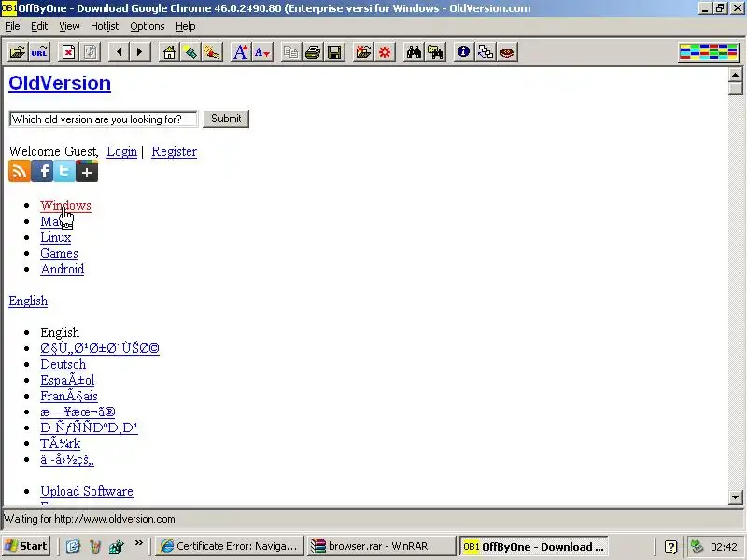Click the Open URL toolbar icon
The height and width of the screenshot is (560, 747).
point(39,51)
